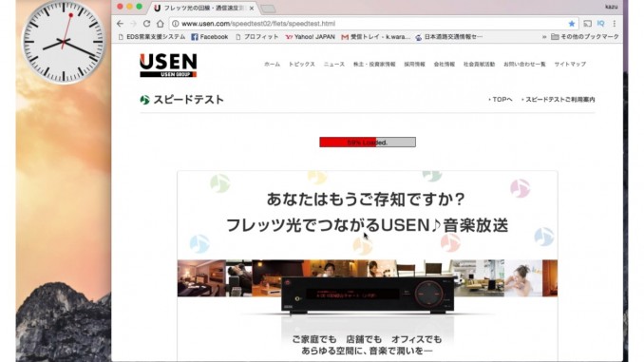Reload the page with the refresh icon
The height and width of the screenshot is (362, 644).
click(146, 24)
